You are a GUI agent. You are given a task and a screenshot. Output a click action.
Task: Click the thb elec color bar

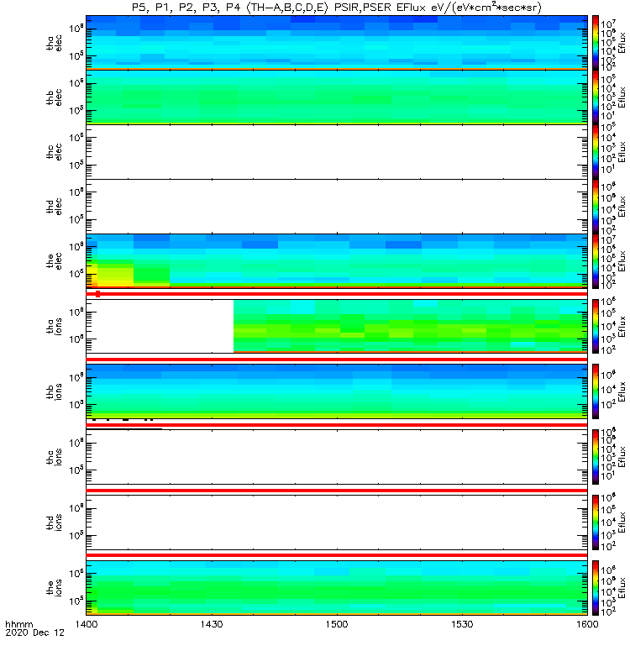point(596,97)
